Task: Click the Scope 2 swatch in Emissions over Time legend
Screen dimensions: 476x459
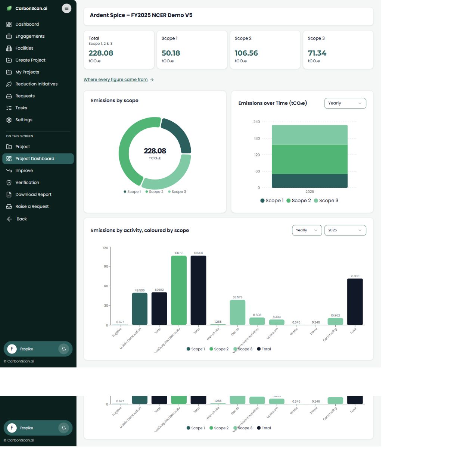Action: 289,201
